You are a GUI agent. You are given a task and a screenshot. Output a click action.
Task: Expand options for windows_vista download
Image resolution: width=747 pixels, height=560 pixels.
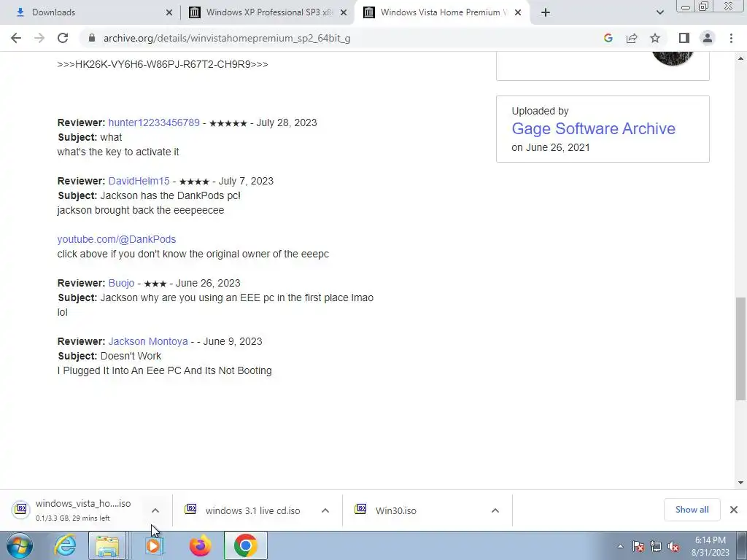pyautogui.click(x=155, y=510)
